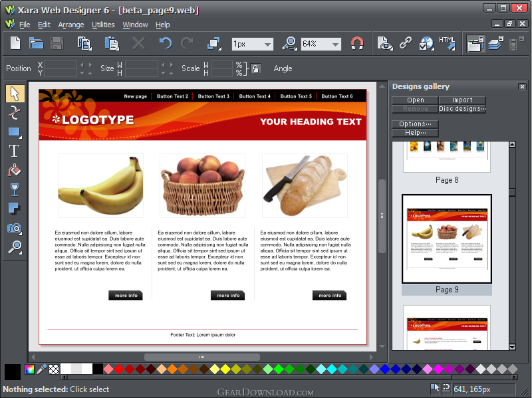Open the 64% zoom level dropdown
The width and height of the screenshot is (532, 398).
coord(335,45)
